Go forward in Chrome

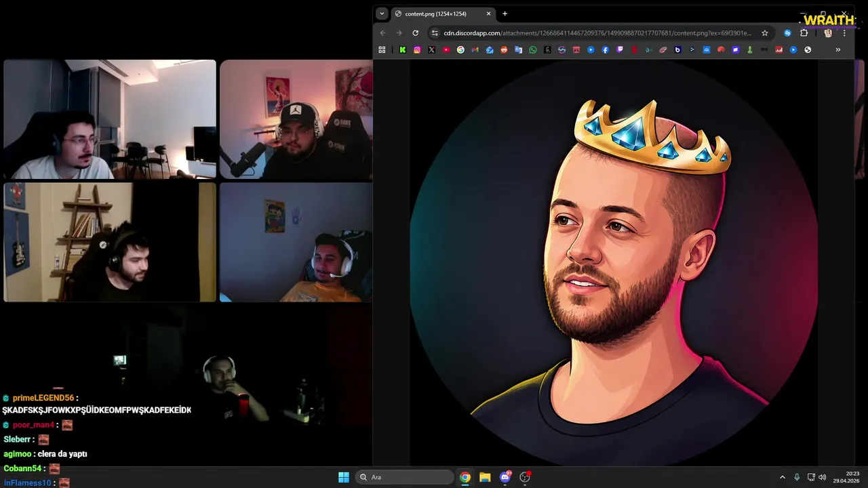399,33
